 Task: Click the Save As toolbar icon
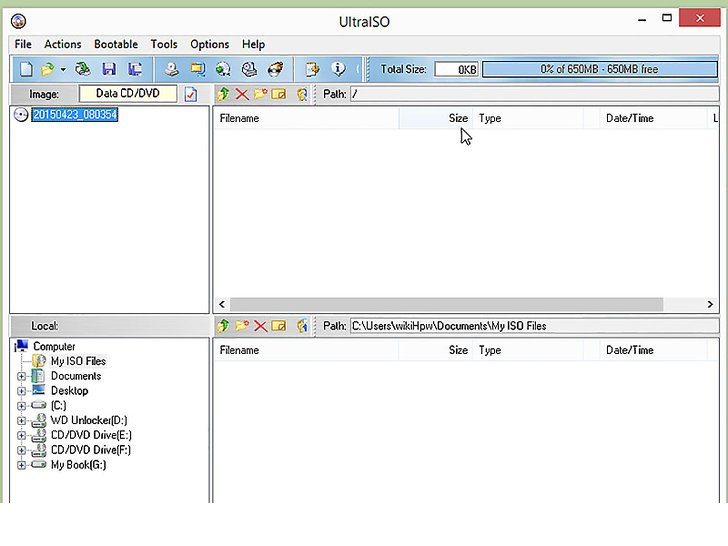pyautogui.click(x=135, y=69)
